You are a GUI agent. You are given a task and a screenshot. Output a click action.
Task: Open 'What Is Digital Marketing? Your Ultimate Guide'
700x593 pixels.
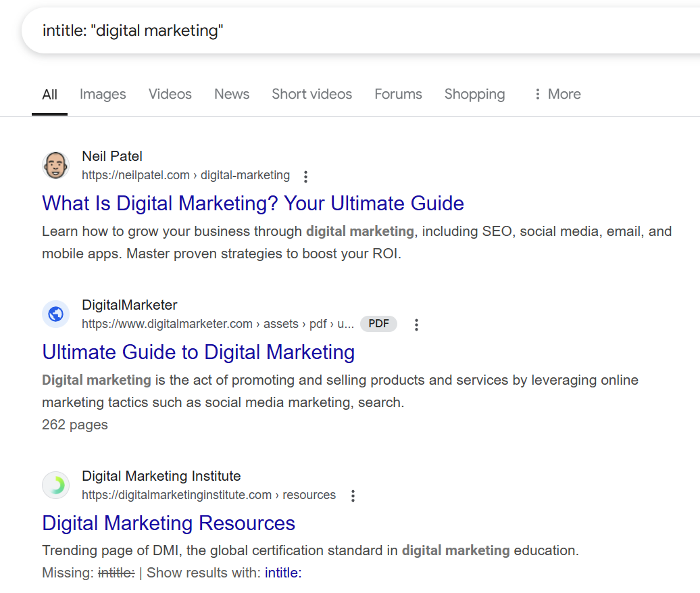253,204
